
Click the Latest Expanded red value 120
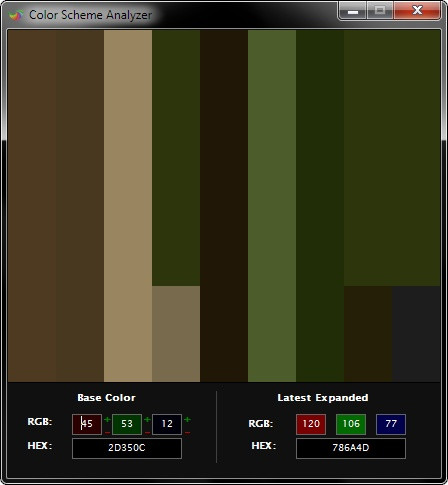pos(311,424)
